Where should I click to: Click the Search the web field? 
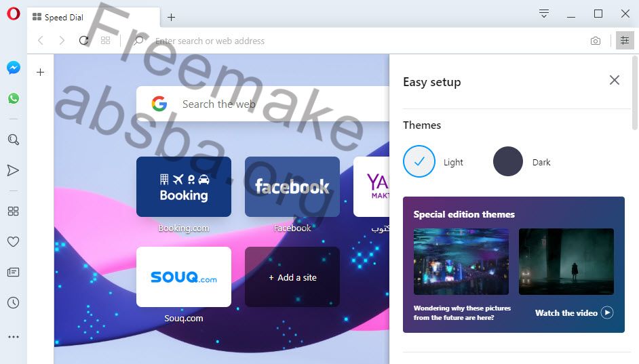[263, 104]
